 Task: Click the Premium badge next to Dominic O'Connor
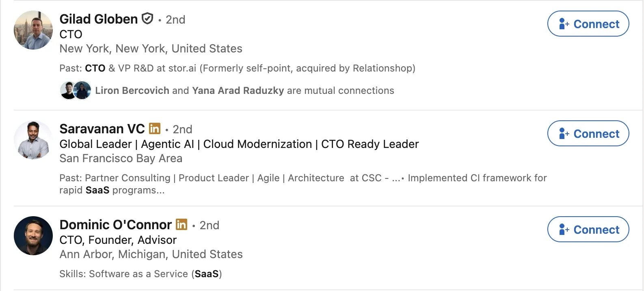coord(182,225)
